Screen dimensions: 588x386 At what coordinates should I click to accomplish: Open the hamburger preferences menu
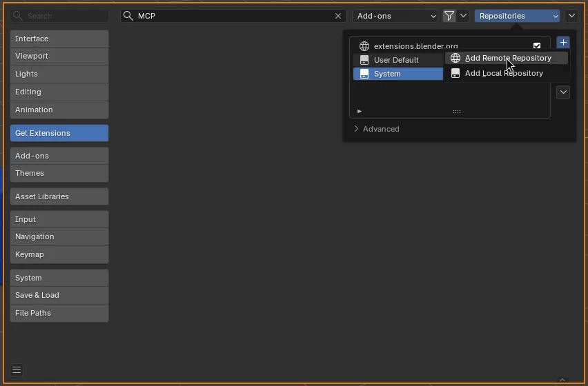[17, 370]
